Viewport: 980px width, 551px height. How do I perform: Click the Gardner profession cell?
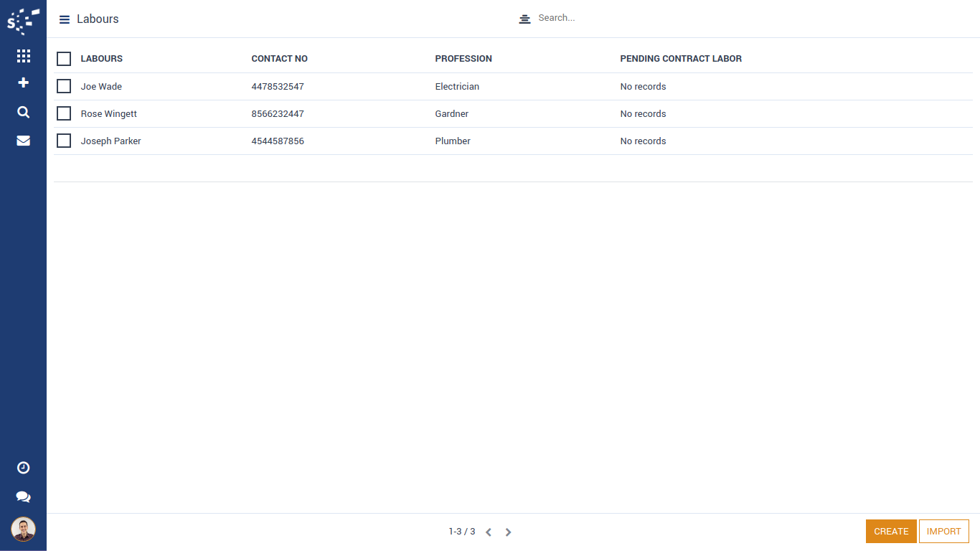click(x=452, y=114)
